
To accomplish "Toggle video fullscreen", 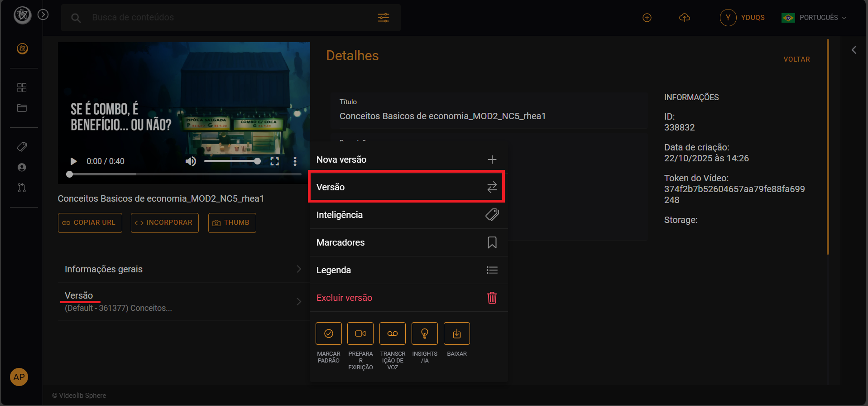I will [274, 161].
